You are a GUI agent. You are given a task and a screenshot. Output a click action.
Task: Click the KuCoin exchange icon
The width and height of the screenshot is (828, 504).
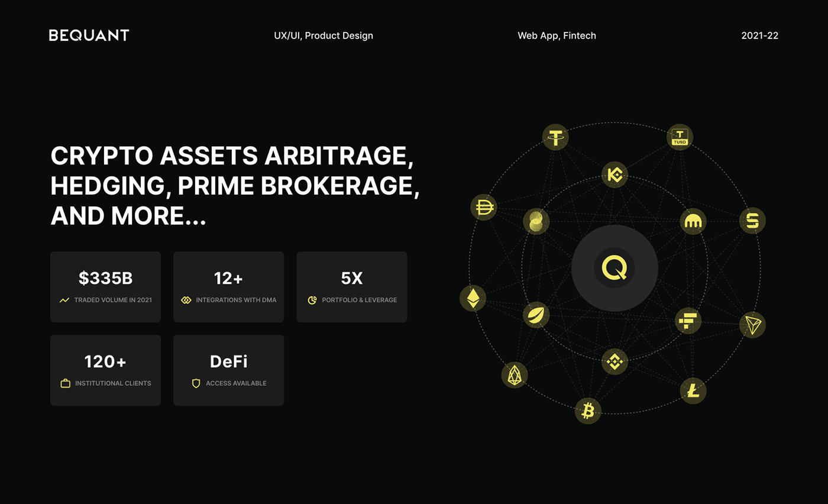tap(614, 175)
